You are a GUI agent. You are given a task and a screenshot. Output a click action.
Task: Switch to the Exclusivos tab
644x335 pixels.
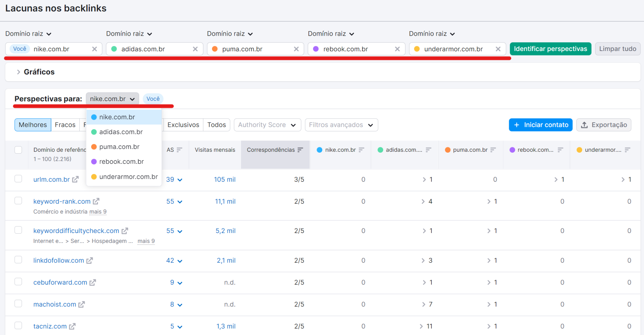pos(183,125)
